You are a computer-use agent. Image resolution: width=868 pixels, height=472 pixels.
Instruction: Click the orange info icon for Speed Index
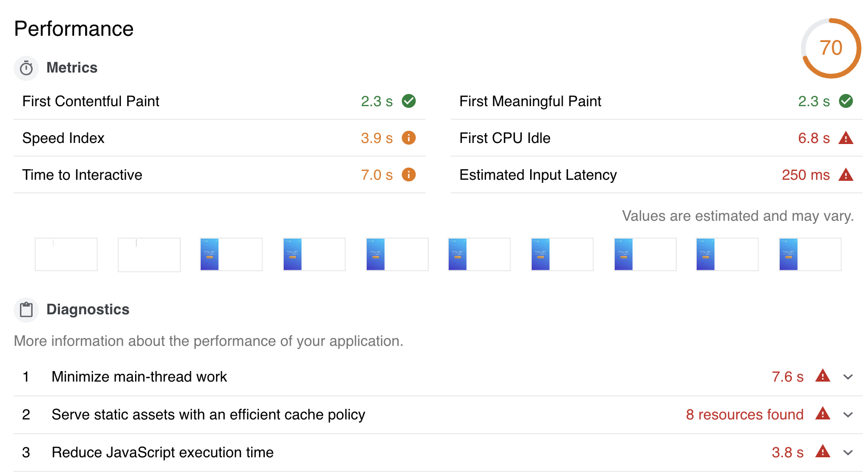(x=409, y=138)
